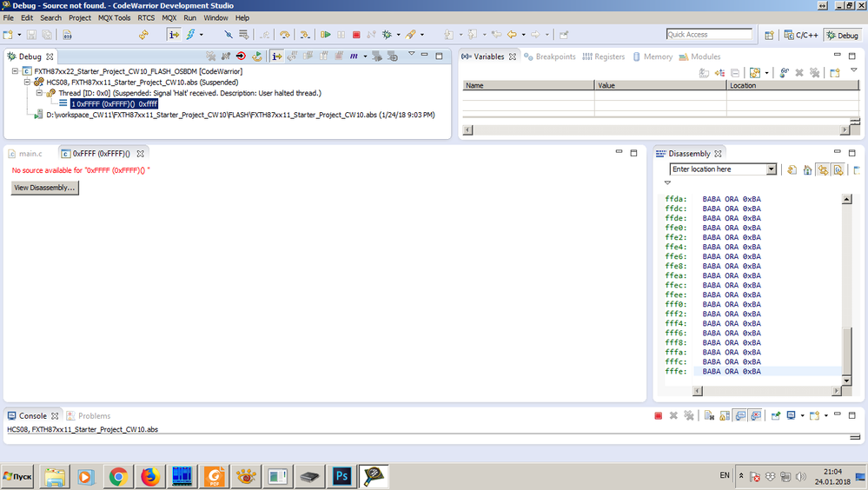Collapse the HCS08 suspended target node
The width and height of the screenshot is (868, 490).
tap(27, 82)
